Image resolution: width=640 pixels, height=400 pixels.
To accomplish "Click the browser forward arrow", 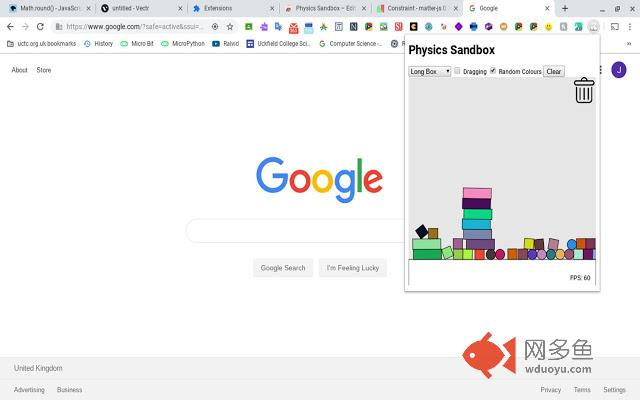I will coord(25,27).
